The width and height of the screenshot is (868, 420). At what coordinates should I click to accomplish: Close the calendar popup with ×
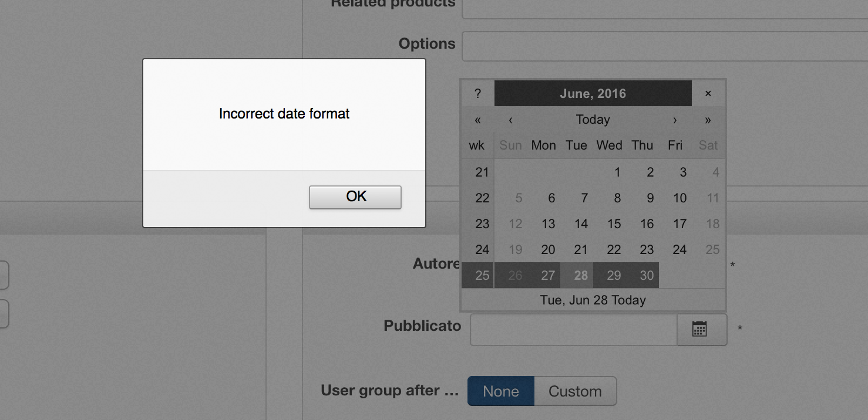pos(708,94)
